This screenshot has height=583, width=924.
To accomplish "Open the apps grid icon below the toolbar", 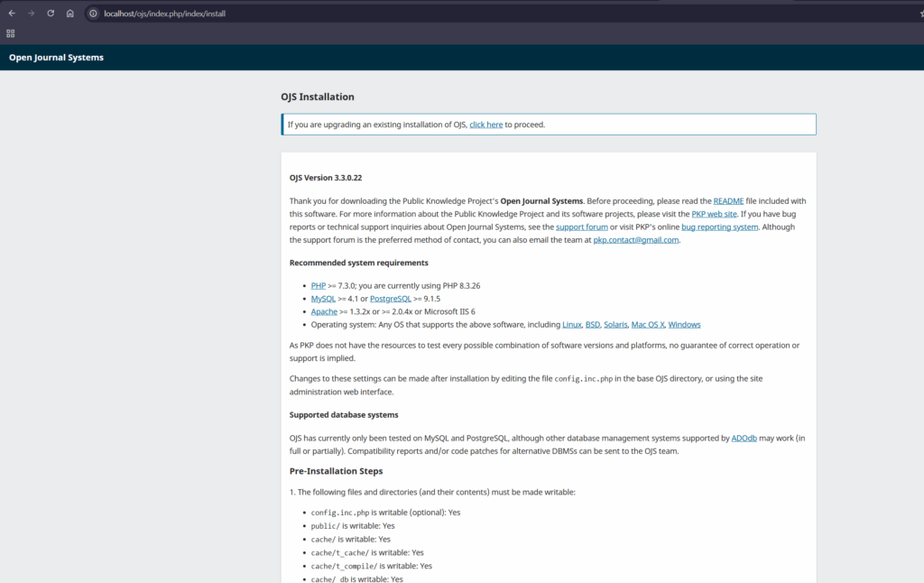I will point(10,33).
